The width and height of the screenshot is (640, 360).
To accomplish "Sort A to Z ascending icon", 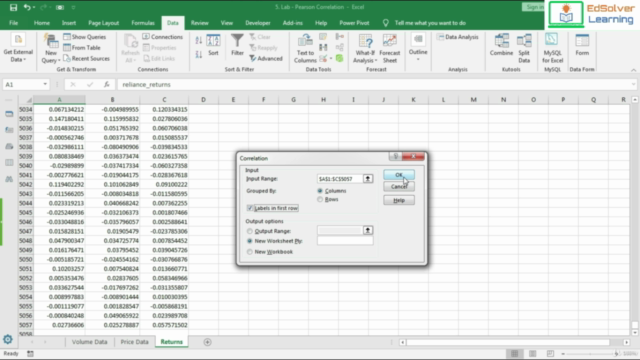I will pos(199,40).
